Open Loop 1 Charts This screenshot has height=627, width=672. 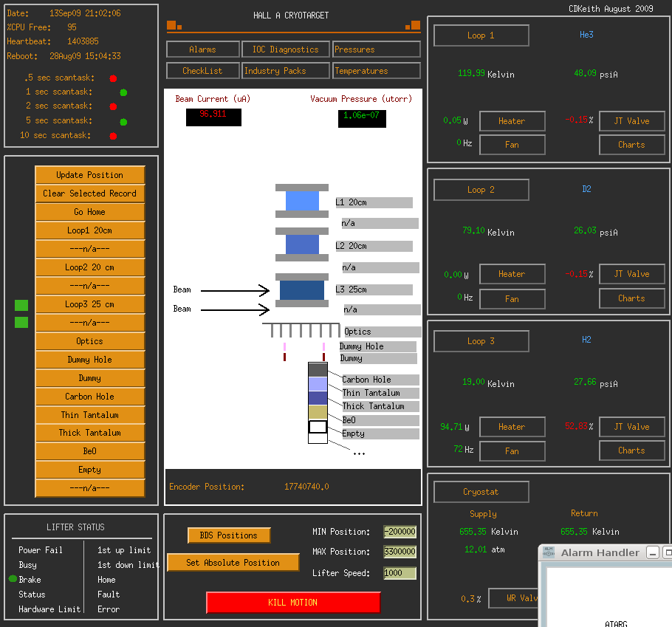coord(631,145)
